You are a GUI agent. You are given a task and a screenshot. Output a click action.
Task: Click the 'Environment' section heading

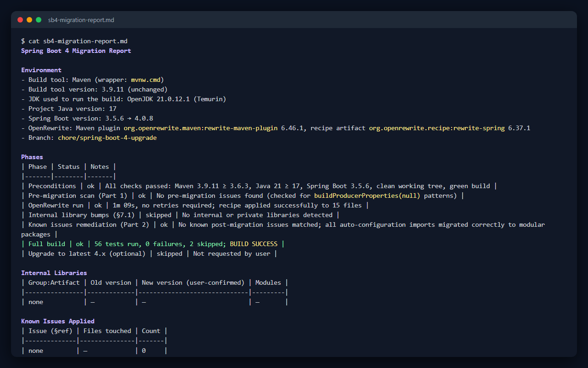point(41,70)
